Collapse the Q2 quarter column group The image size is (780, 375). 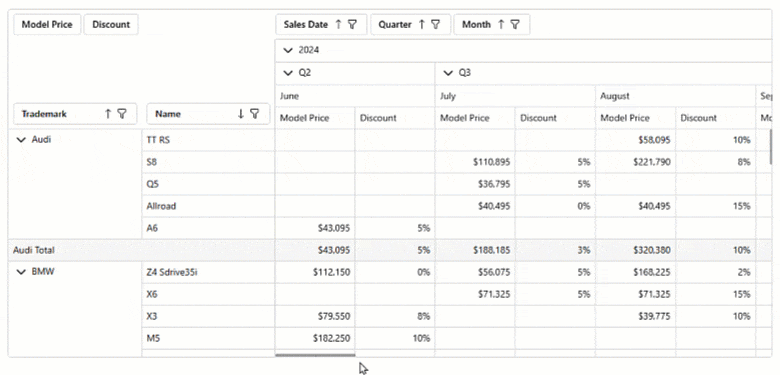[288, 73]
